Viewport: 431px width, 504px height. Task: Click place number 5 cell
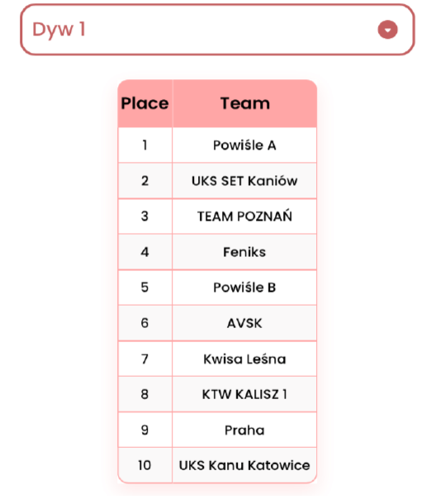144,288
